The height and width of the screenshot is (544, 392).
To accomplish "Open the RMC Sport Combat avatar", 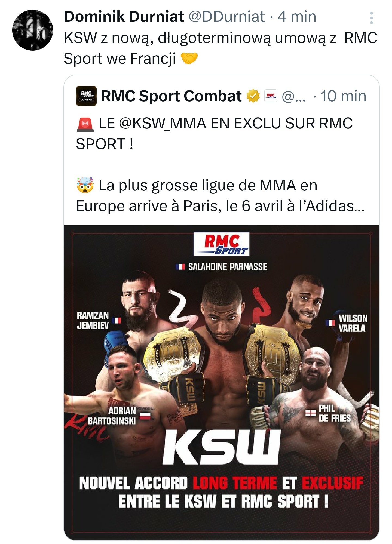I will (x=86, y=96).
